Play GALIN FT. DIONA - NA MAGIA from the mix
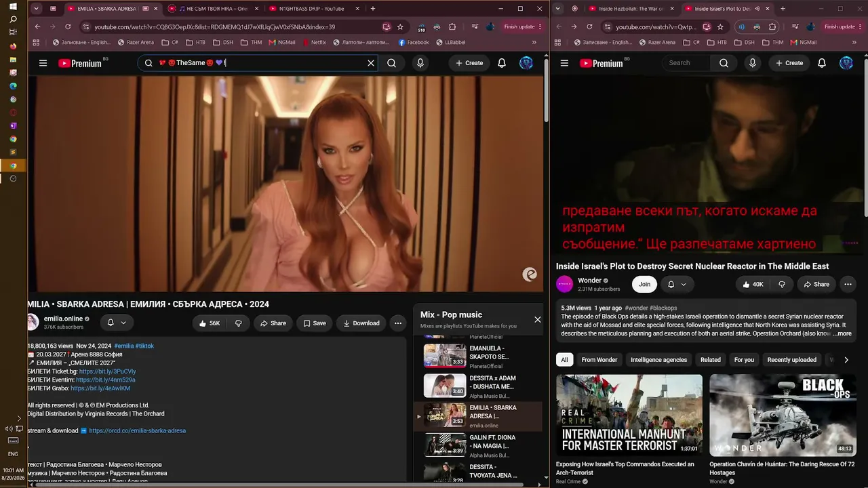The height and width of the screenshot is (488, 868). [479, 445]
